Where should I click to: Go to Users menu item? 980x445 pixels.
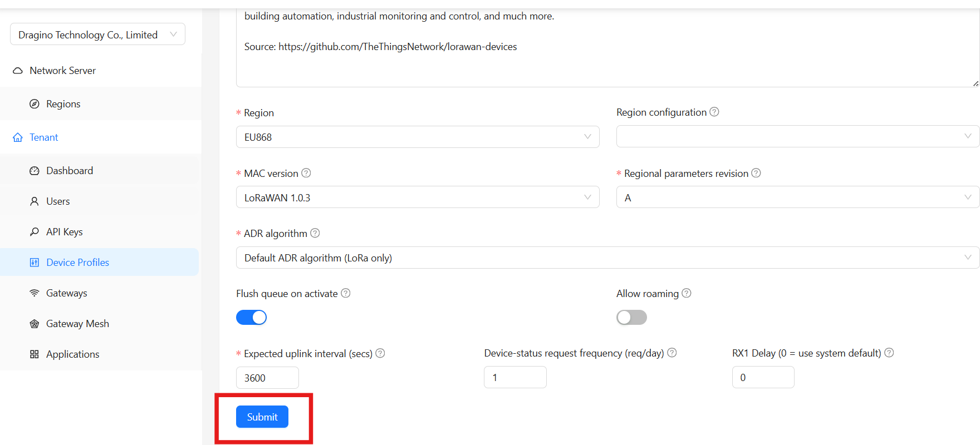58,201
